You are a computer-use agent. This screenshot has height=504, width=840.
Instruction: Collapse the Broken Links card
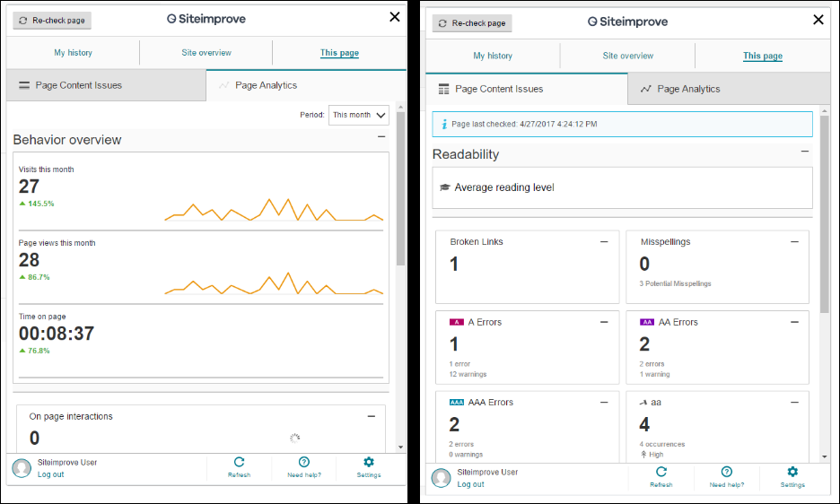coord(604,242)
